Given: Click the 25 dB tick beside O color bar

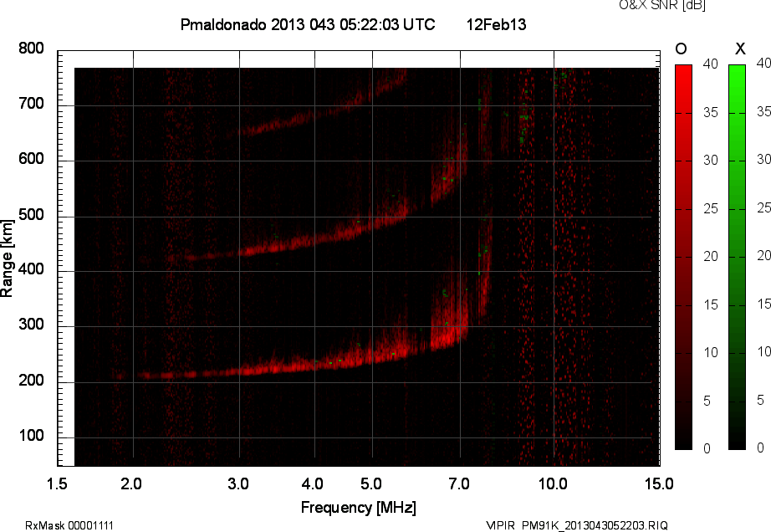Looking at the screenshot, I should pos(711,209).
